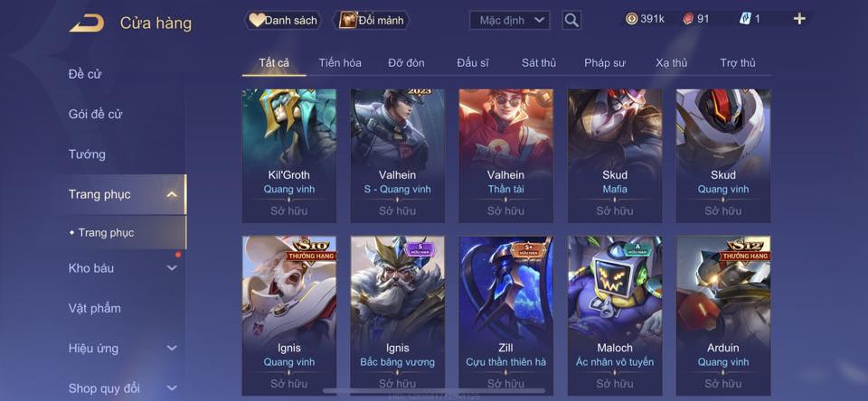Expand the Hiệu ứng sidebar section

172,348
